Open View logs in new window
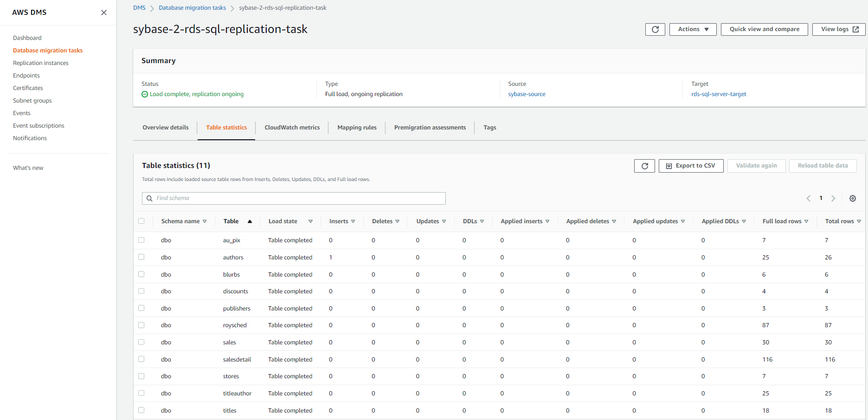This screenshot has height=420, width=868. pos(839,29)
